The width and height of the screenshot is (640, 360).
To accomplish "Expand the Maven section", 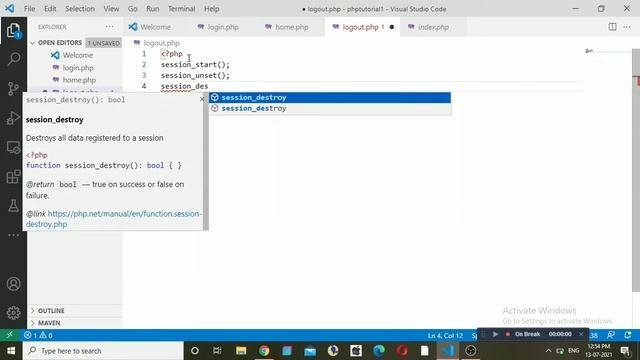I will (75, 323).
